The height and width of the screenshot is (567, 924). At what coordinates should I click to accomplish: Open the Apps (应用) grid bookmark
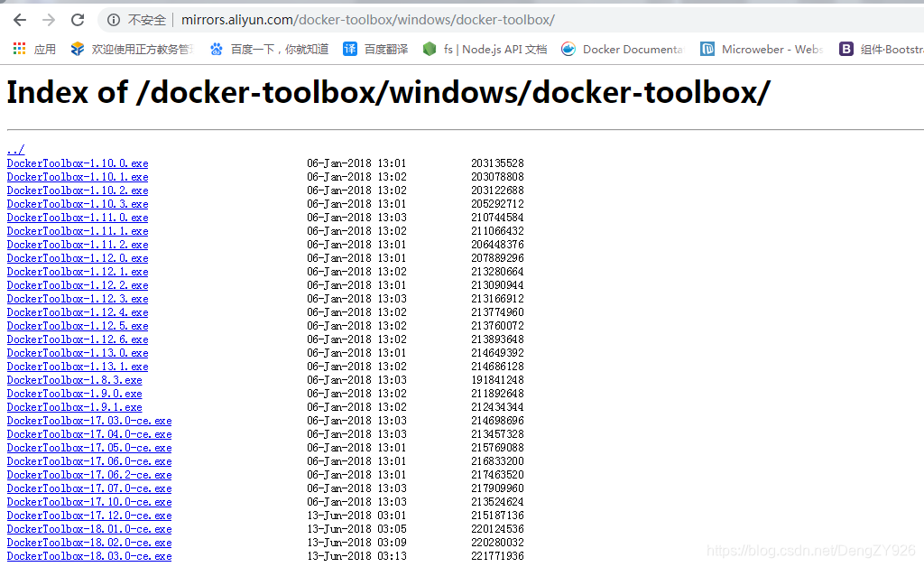coord(34,49)
